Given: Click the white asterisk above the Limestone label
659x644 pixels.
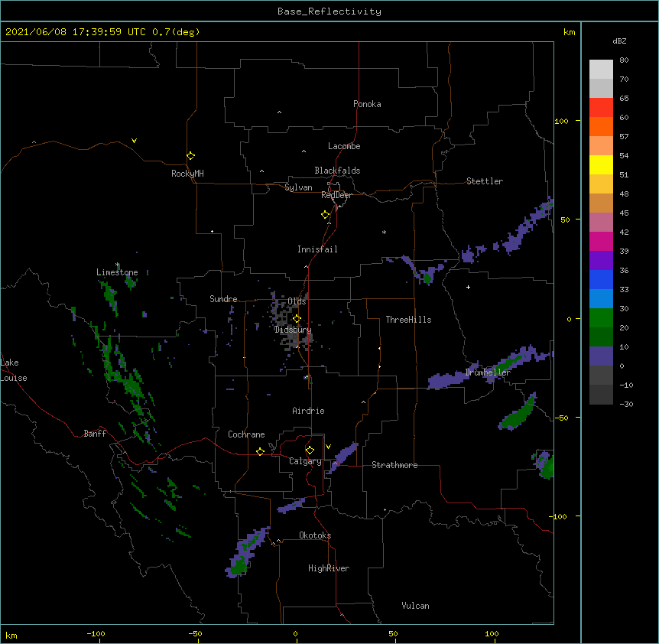Looking at the screenshot, I should pos(118,265).
